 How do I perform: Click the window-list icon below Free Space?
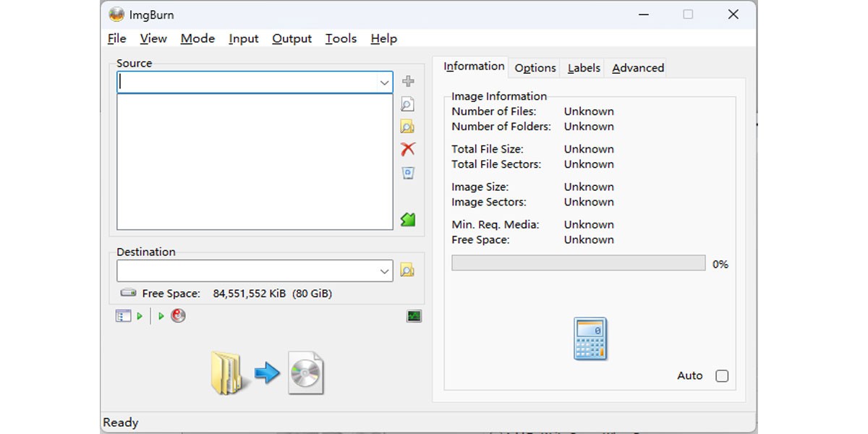click(123, 316)
